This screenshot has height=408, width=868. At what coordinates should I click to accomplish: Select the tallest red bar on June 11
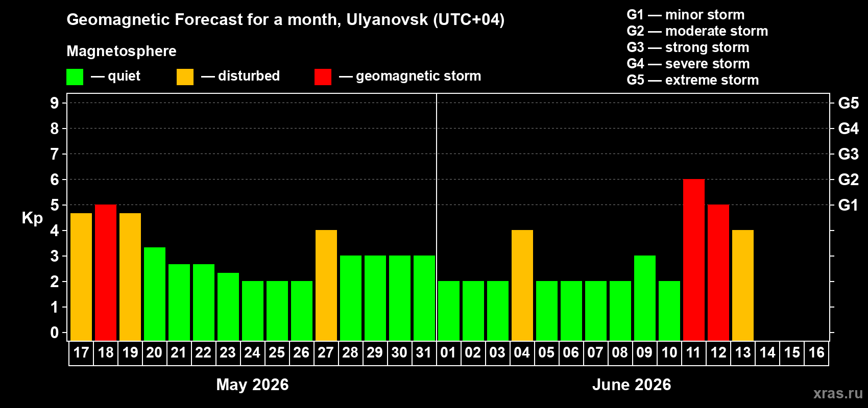(x=694, y=260)
